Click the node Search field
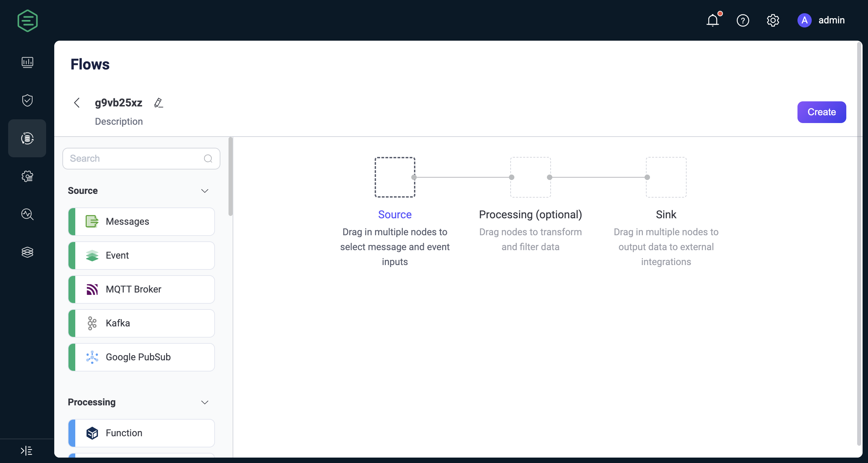The image size is (868, 463). (136, 159)
